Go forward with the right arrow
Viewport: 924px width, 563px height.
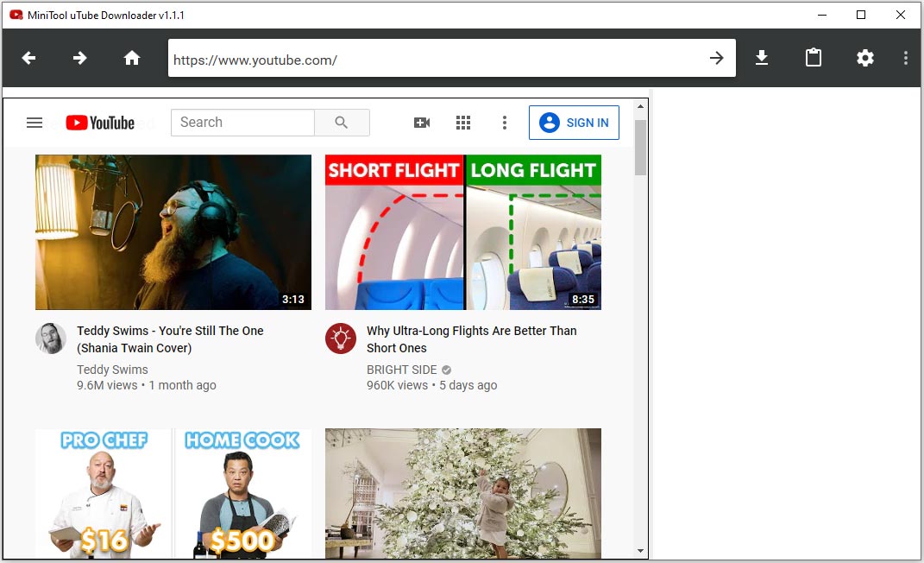79,58
